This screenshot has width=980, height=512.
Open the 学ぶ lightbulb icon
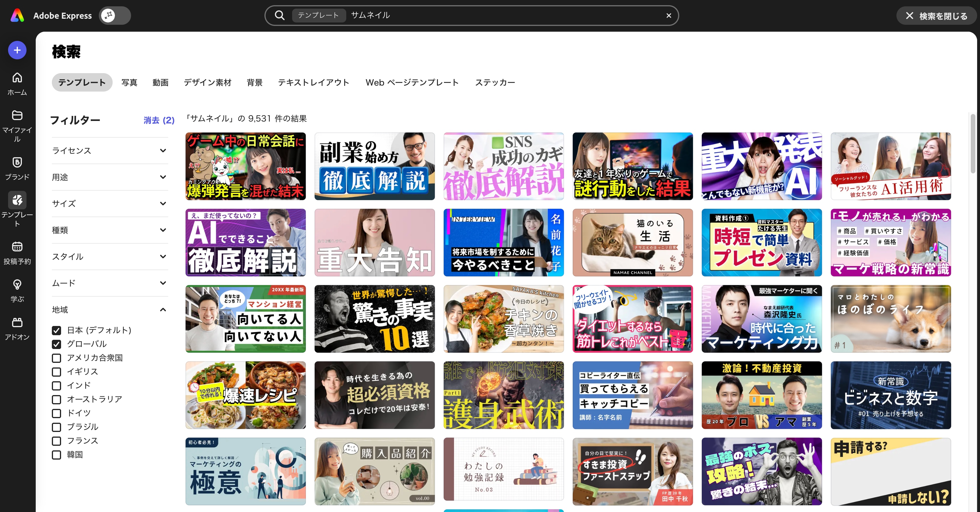pyautogui.click(x=17, y=285)
